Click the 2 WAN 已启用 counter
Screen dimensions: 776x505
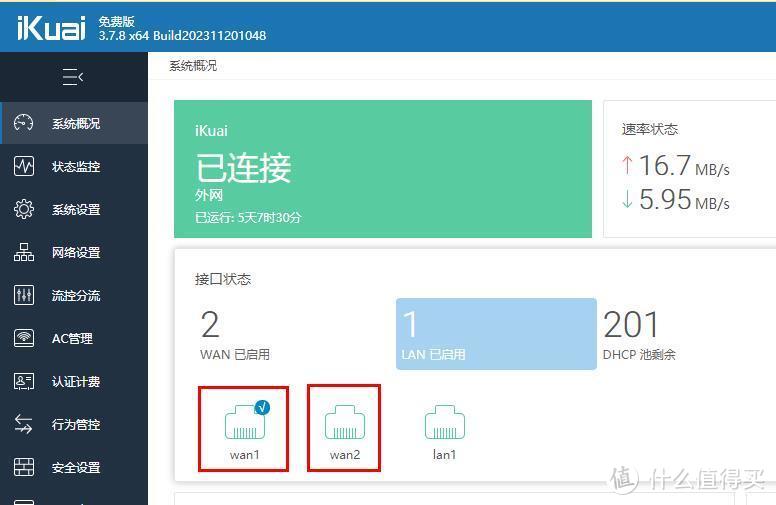click(x=235, y=335)
